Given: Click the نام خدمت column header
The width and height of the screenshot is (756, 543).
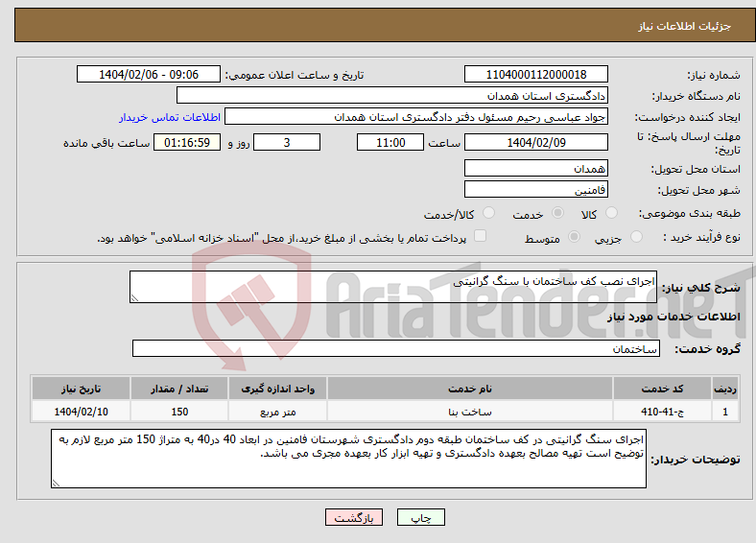Looking at the screenshot, I should tap(470, 389).
